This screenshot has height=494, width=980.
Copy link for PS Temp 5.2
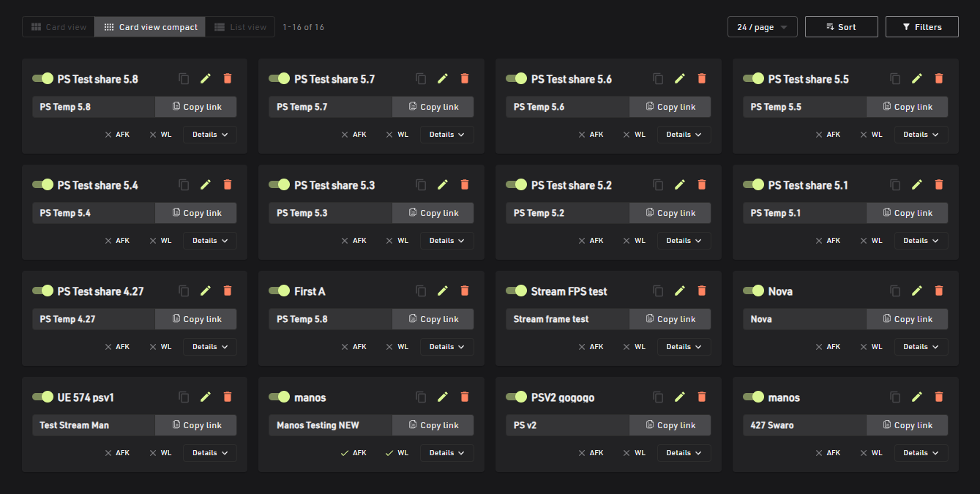[x=670, y=213]
